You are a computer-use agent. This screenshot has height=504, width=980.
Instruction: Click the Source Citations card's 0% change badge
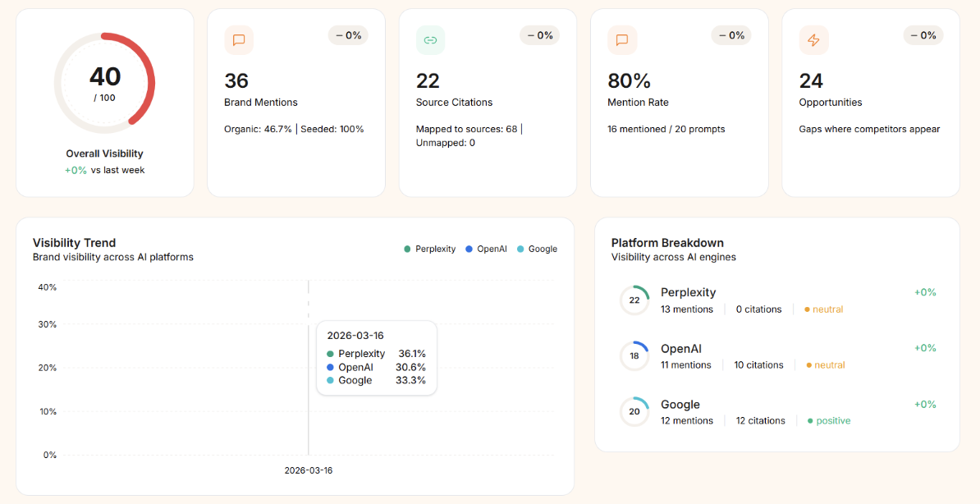(x=539, y=35)
